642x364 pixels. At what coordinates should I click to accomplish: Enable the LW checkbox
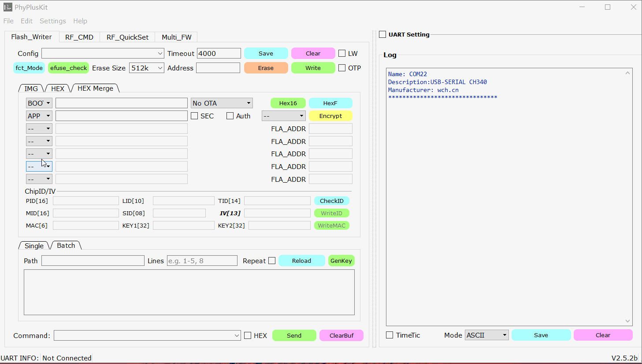click(x=342, y=53)
